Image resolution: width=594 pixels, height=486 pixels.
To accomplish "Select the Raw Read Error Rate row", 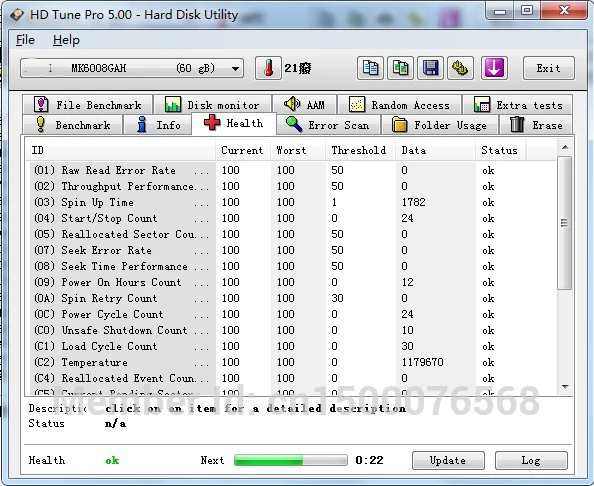I will 292,170.
